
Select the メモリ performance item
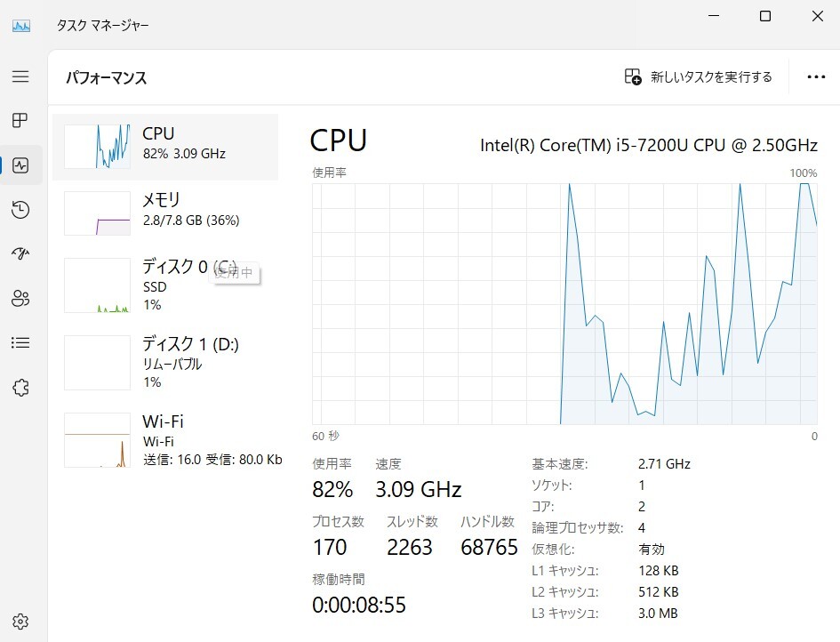[x=165, y=213]
